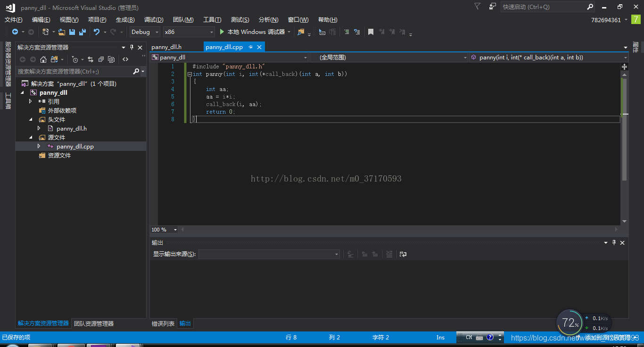
Task: Switch to the 错误列表 tab
Action: click(x=163, y=323)
